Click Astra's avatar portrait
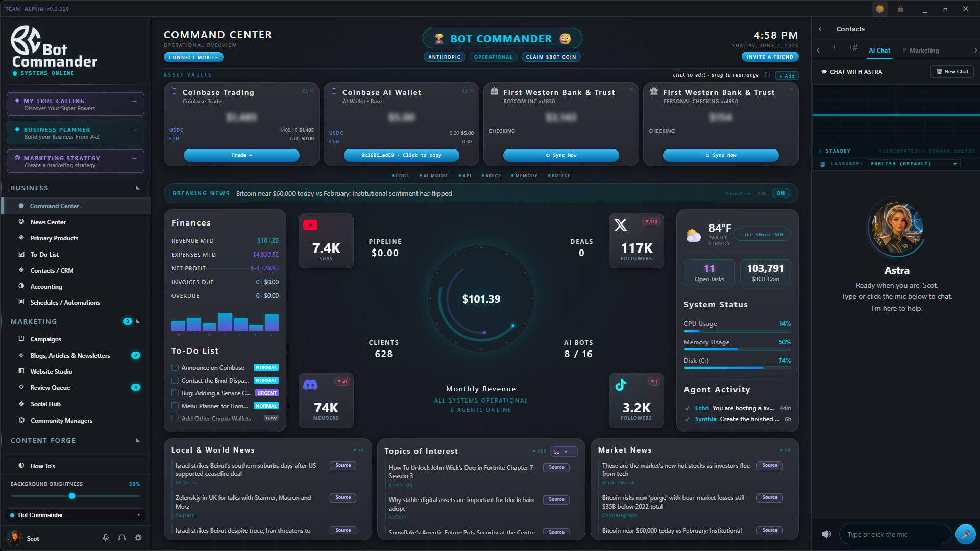 pos(896,228)
